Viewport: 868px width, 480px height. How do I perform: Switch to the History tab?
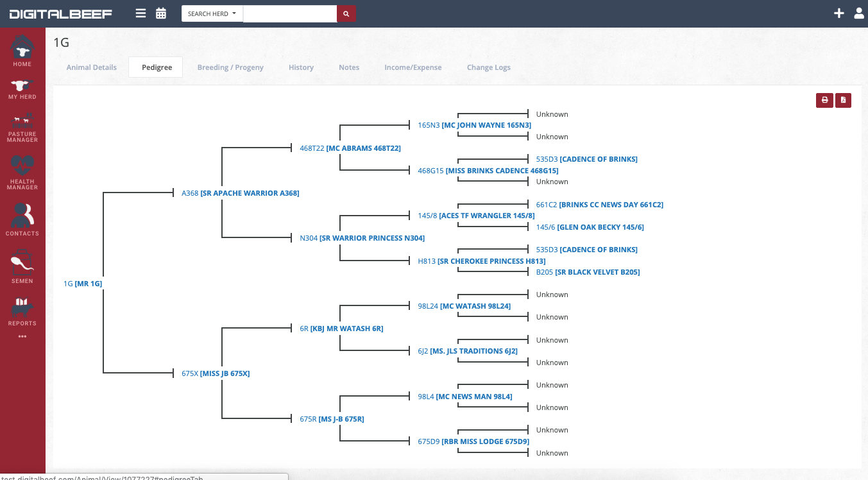pyautogui.click(x=301, y=67)
